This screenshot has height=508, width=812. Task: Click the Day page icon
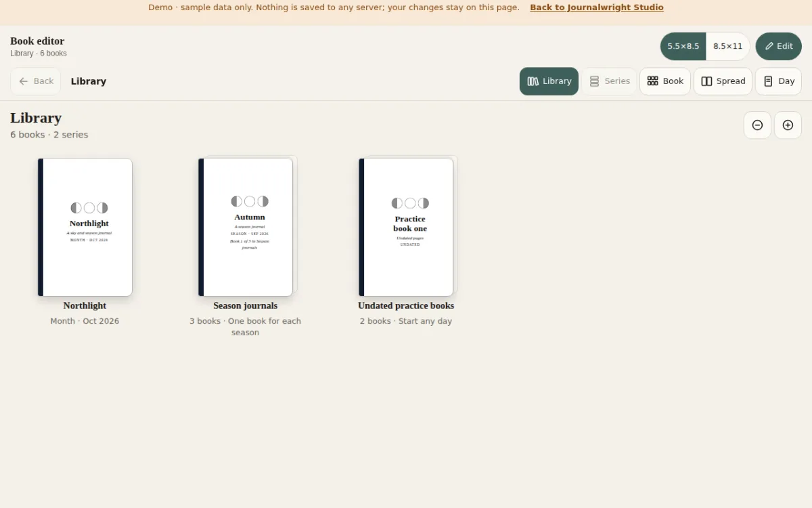point(768,81)
